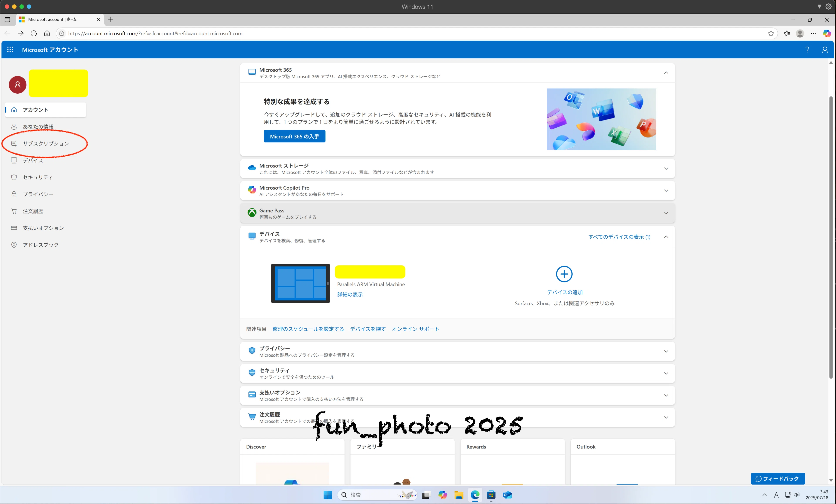Open Task View in taskbar
836x504 pixels.
coord(426,495)
